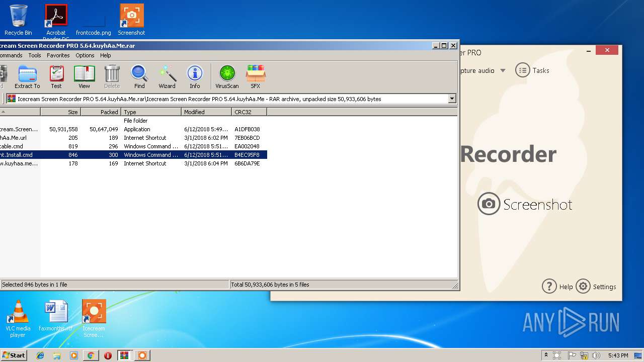This screenshot has width=644, height=362.
Task: Expand the capture audio dropdown arrow
Action: (503, 70)
